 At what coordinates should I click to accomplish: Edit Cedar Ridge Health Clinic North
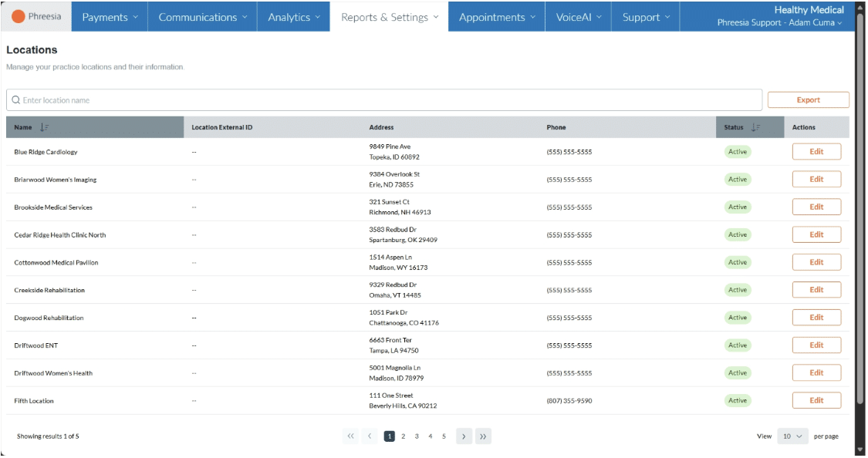point(816,234)
